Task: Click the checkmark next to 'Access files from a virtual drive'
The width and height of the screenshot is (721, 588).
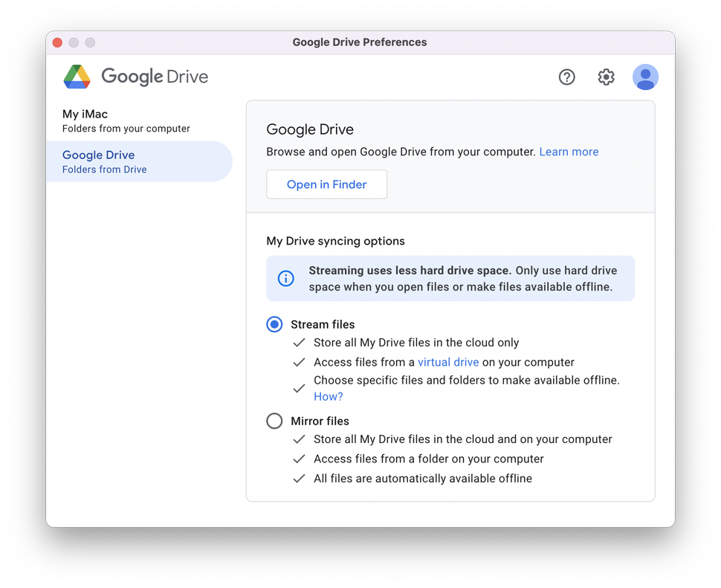Action: pos(299,362)
